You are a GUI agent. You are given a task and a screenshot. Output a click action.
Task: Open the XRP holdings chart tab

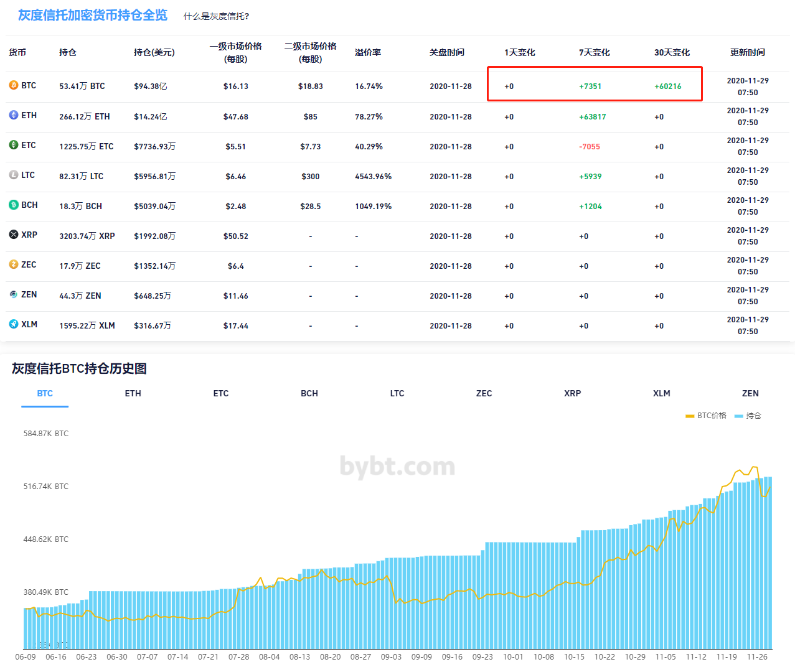tap(572, 393)
